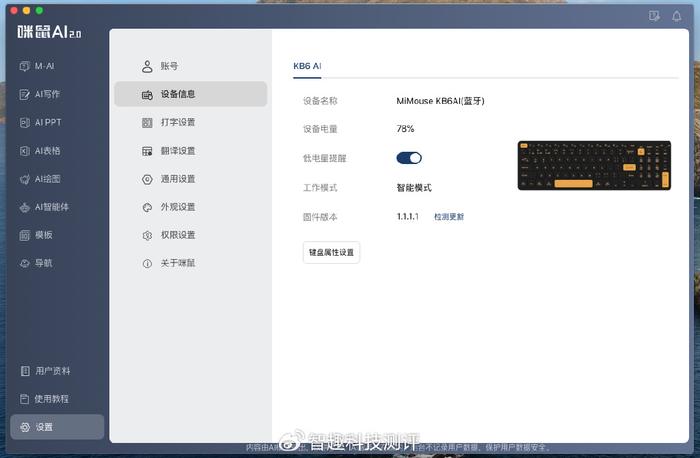Select the 外观设置 menu label
This screenshot has width=700, height=458.
178,207
